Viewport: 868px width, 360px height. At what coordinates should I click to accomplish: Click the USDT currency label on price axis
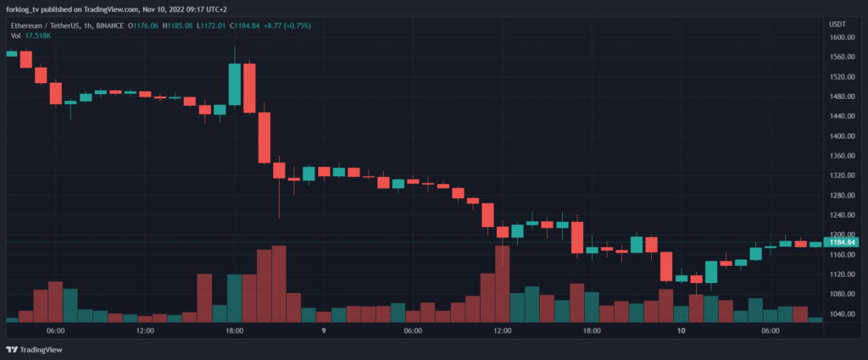[837, 24]
